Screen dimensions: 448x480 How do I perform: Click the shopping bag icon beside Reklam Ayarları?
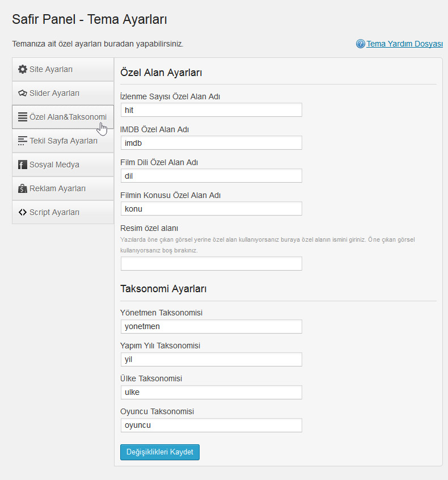22,188
